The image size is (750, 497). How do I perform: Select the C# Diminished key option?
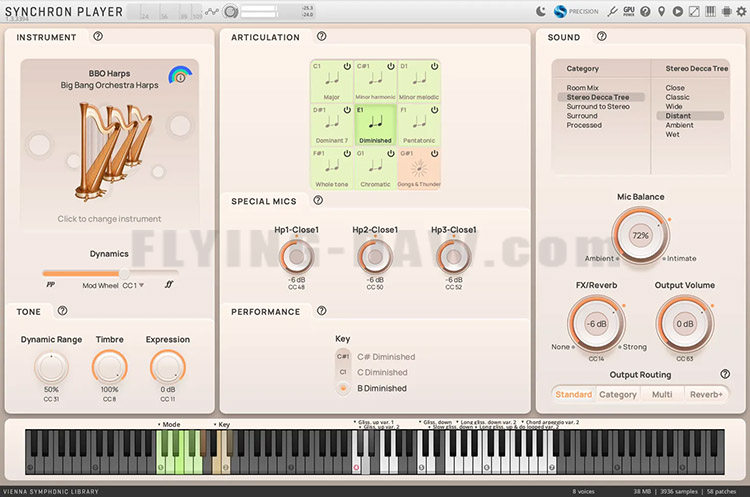386,357
